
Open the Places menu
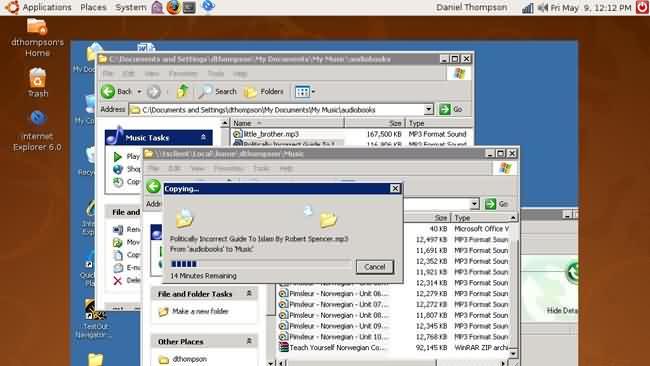pyautogui.click(x=93, y=7)
